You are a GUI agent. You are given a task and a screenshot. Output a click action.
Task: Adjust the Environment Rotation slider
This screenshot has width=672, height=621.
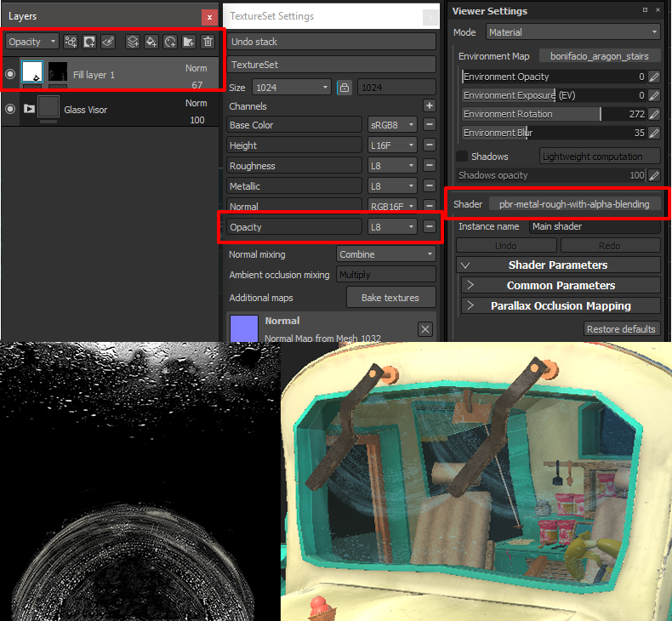pyautogui.click(x=554, y=114)
